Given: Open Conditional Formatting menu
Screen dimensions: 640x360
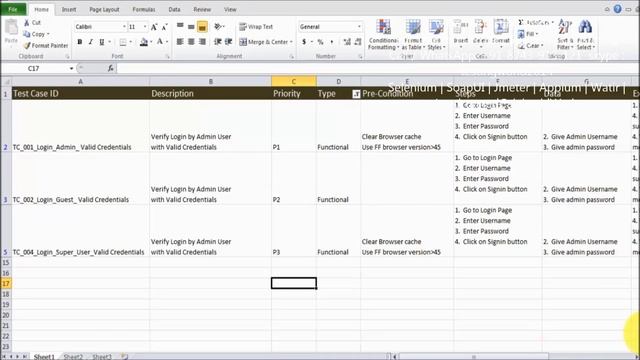Looking at the screenshot, I should point(383,35).
